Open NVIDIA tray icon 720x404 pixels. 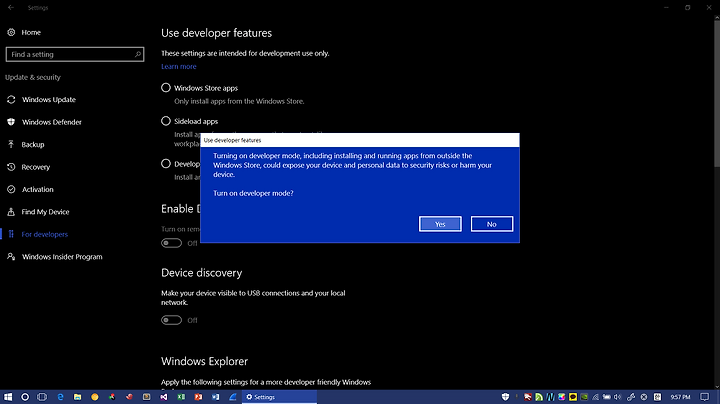point(584,397)
